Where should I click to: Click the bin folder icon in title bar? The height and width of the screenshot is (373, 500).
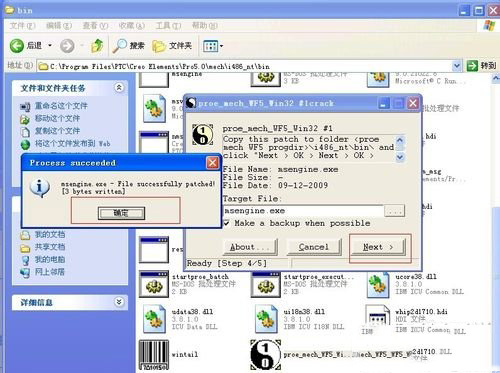[10, 10]
